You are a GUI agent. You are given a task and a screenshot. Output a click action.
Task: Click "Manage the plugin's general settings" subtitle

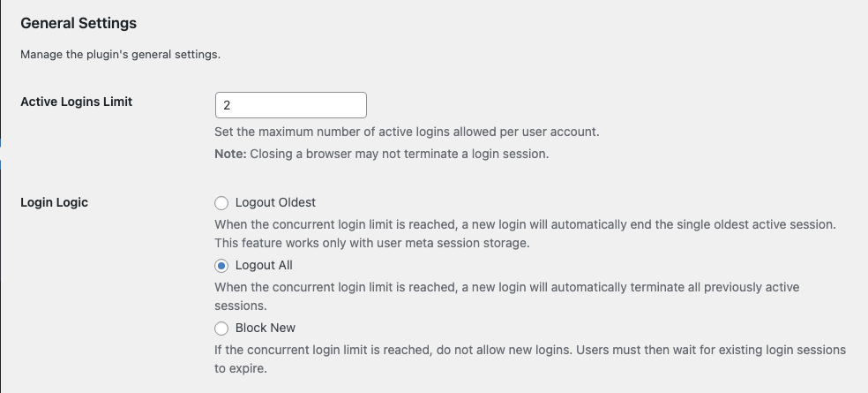point(120,55)
